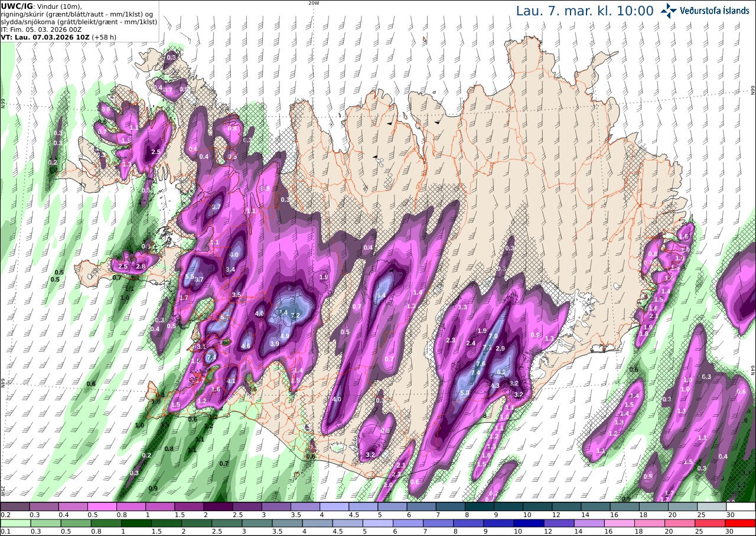Image resolution: width=756 pixels, height=536 pixels.
Task: Click the 7.6 snowfall value on the map
Action: [481, 364]
